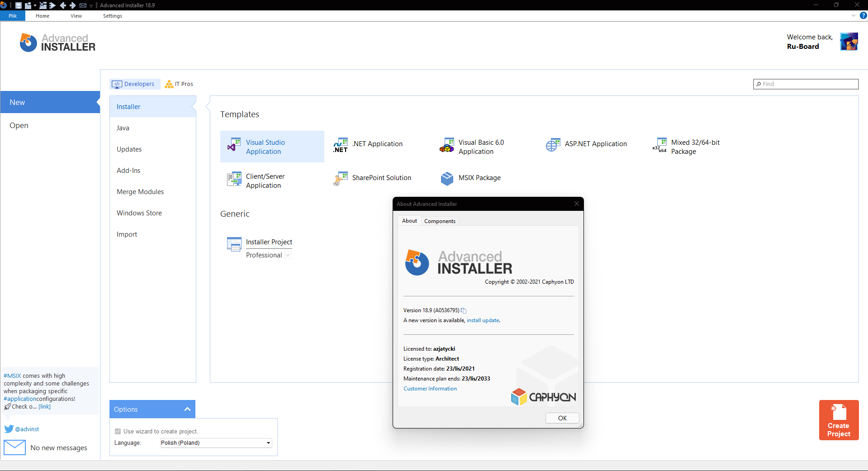
Task: Select the Updates project category
Action: pos(153,149)
